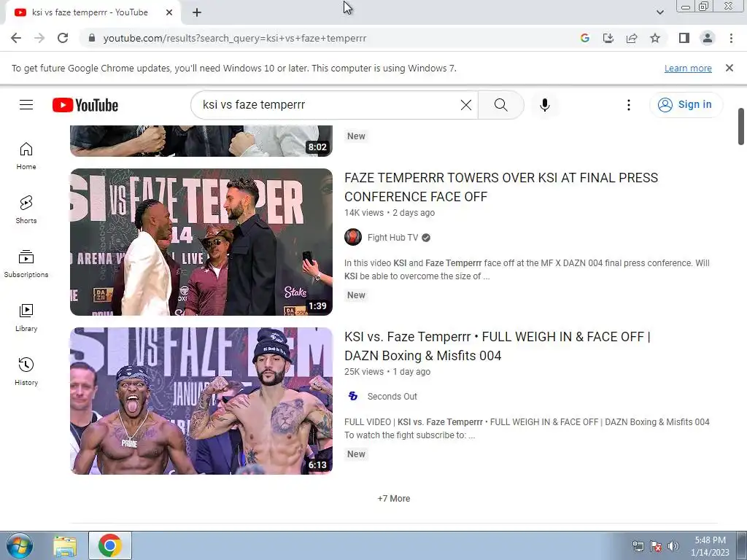Screen dimensions: 747x560
Task: Click the browser forward arrow
Action: pyautogui.click(x=39, y=38)
